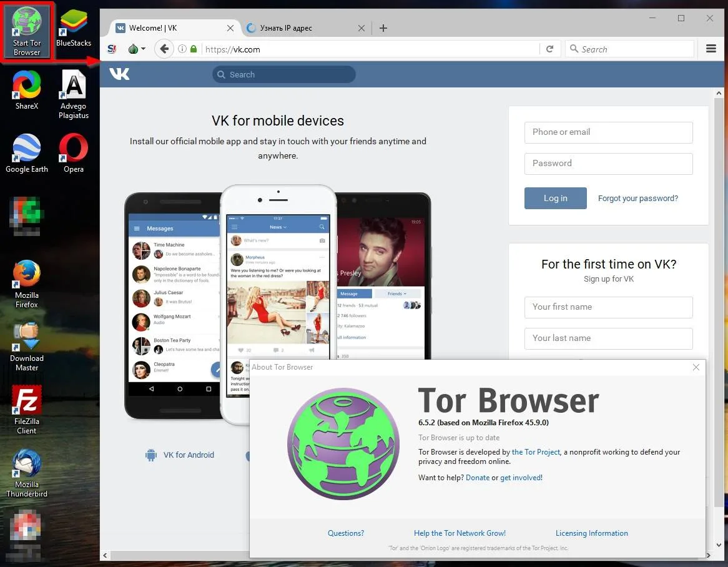The image size is (728, 567).
Task: Launch Google Earth from the desktop
Action: tap(26, 154)
